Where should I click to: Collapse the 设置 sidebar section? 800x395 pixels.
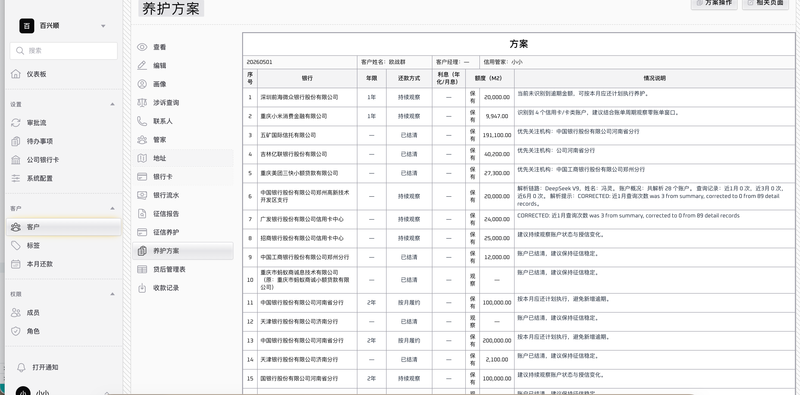[x=113, y=104]
